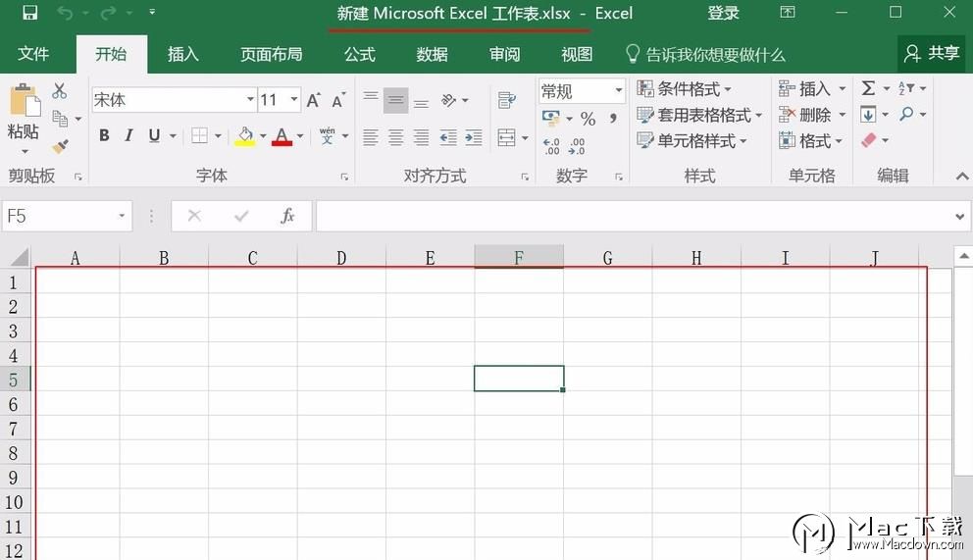Activate the Format Painter brush
This screenshot has height=560, width=973.
pyautogui.click(x=60, y=146)
